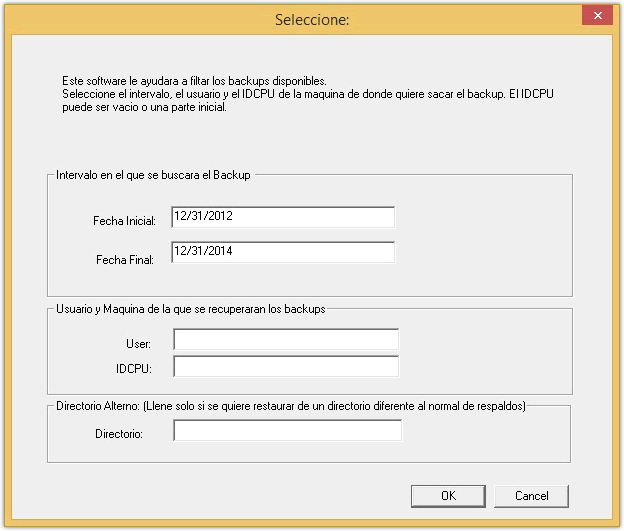
Task: Click 'Usuario y Maquina' group heading
Action: pos(191,309)
